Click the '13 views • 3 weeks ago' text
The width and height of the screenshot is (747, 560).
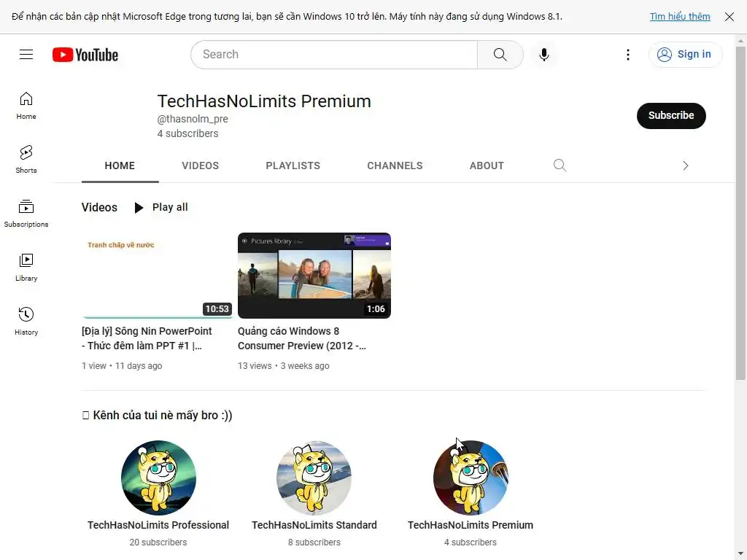tap(284, 366)
